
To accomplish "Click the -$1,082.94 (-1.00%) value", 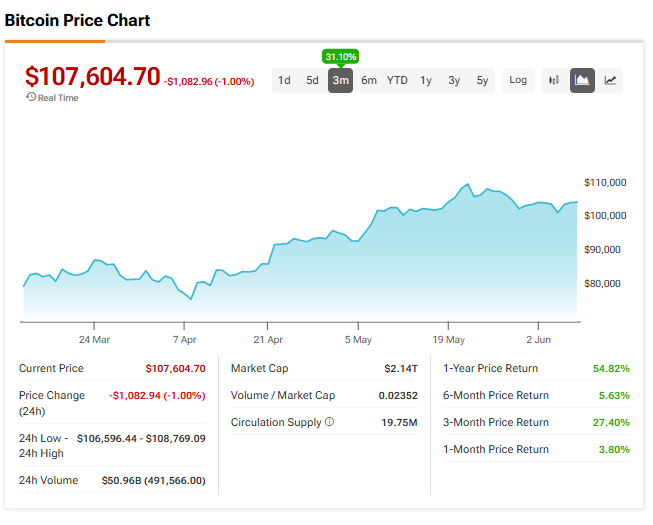I will [157, 396].
